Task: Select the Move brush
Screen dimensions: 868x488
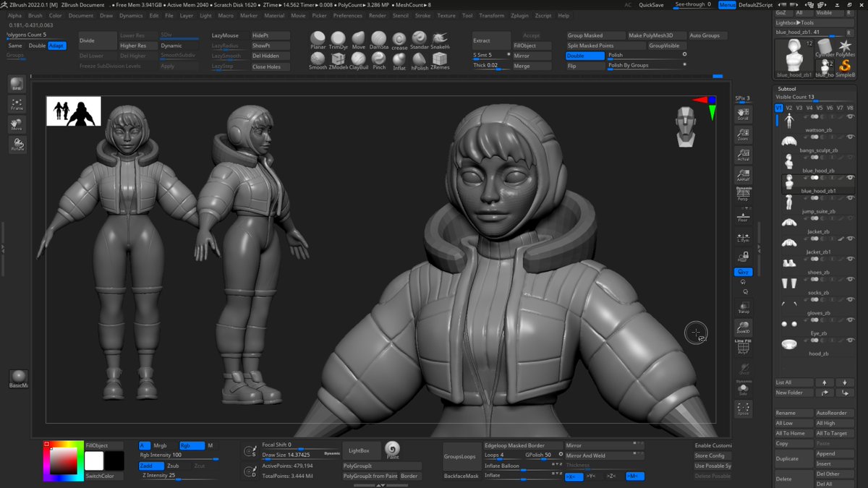Action: pyautogui.click(x=359, y=40)
